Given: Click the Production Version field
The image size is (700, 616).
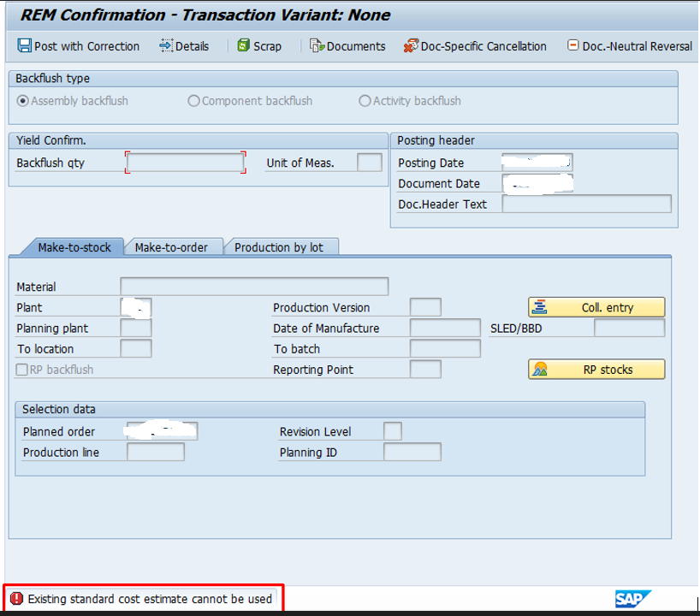Looking at the screenshot, I should [425, 307].
